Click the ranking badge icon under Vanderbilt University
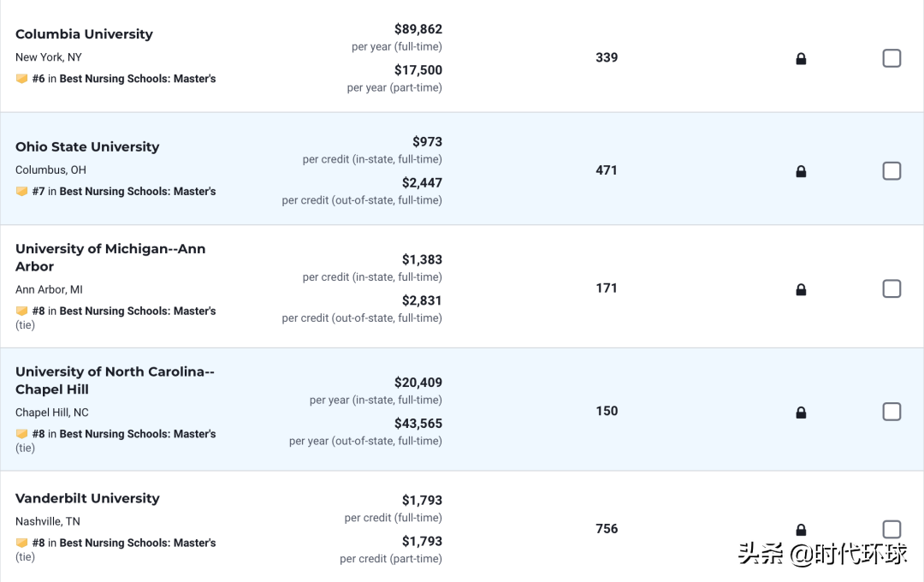Viewport: 924px width, 582px height. tap(22, 543)
